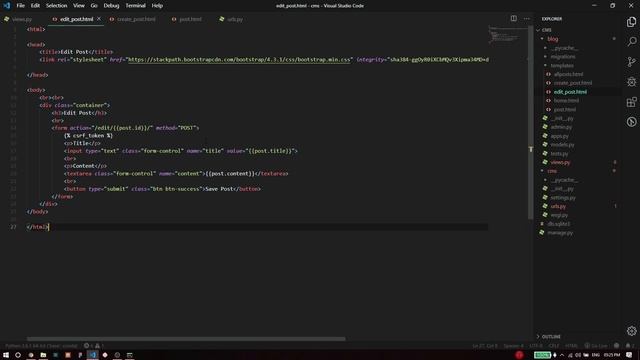
Task: Click the Cortana circle on the taskbar
Action: 18,355
